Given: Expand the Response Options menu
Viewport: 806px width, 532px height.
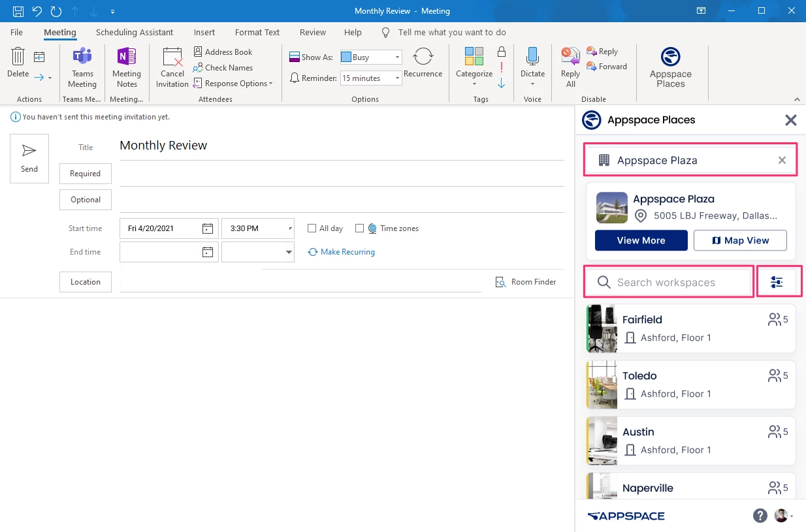Looking at the screenshot, I should 233,84.
